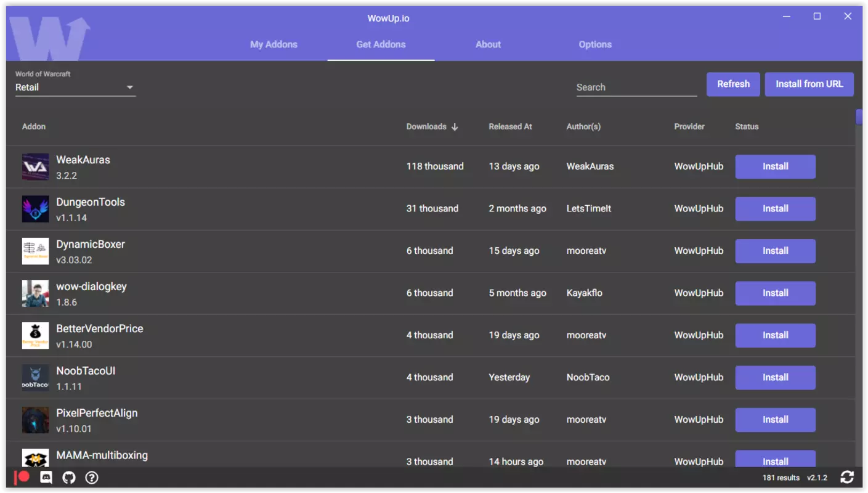
Task: Click the NoobTacoUI addon icon
Action: pos(35,378)
